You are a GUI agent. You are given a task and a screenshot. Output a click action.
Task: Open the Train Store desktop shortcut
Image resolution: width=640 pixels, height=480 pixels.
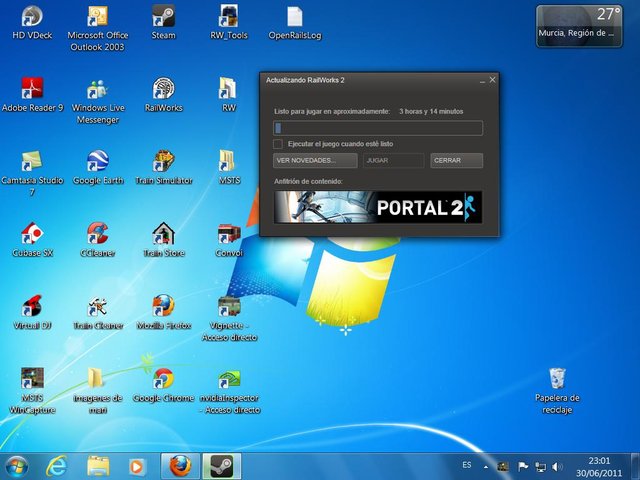click(x=163, y=236)
